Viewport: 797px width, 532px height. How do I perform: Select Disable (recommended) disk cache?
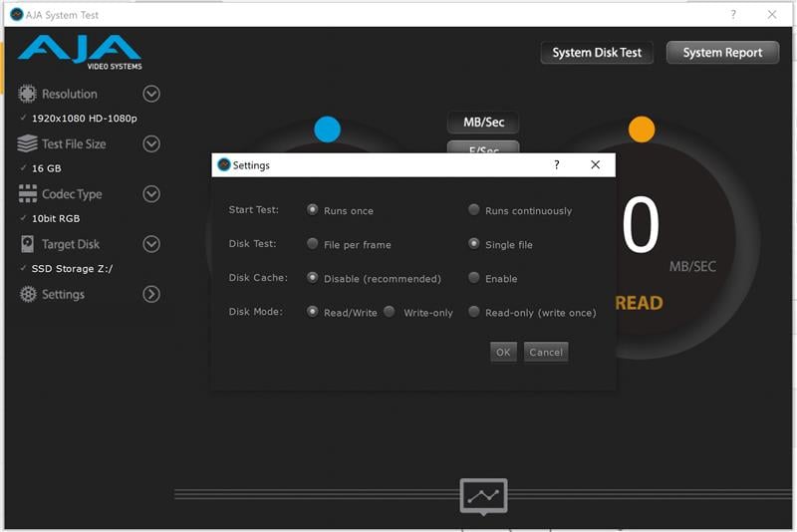point(312,277)
